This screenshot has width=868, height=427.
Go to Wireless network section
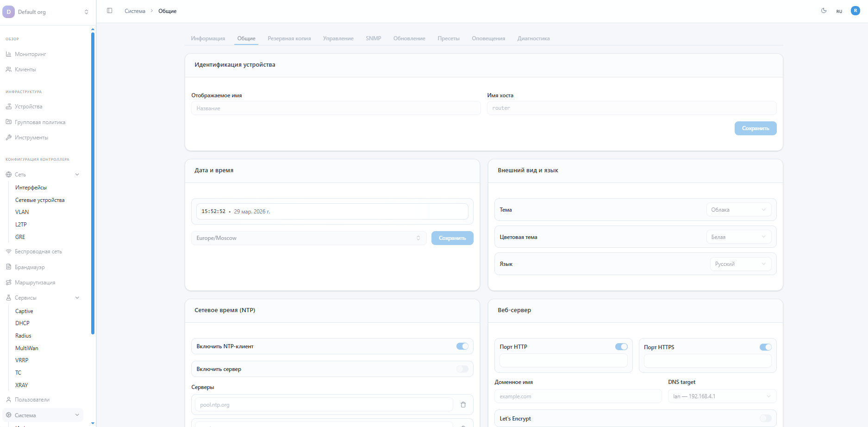click(38, 251)
